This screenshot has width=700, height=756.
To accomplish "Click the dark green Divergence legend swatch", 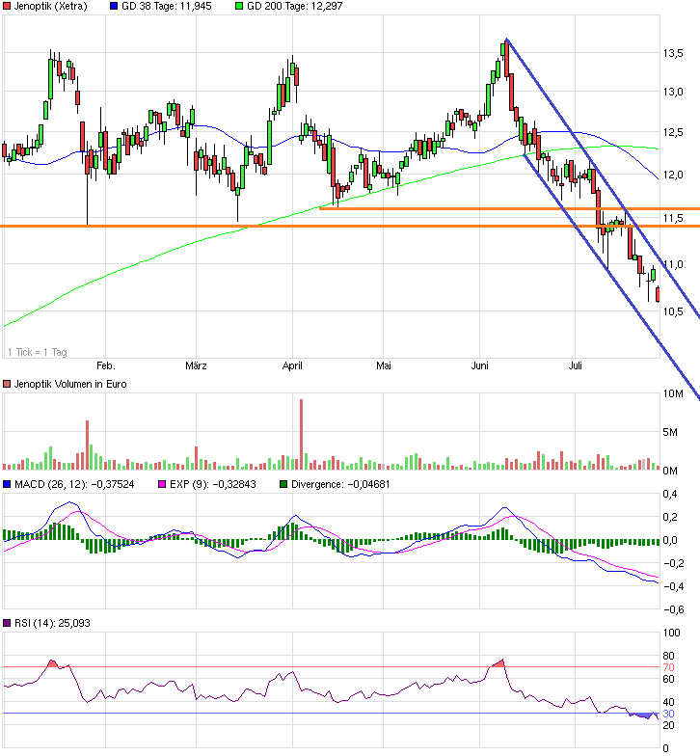I will point(283,484).
